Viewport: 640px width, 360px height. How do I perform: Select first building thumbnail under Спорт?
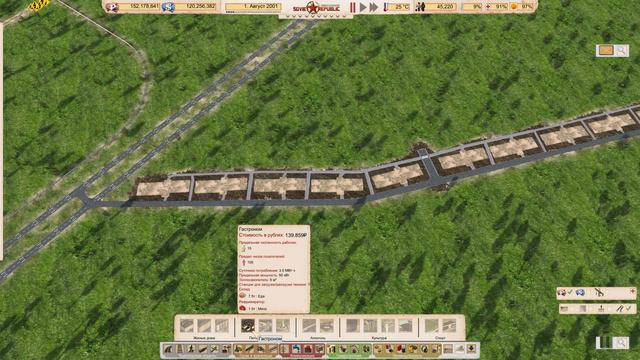(x=431, y=326)
